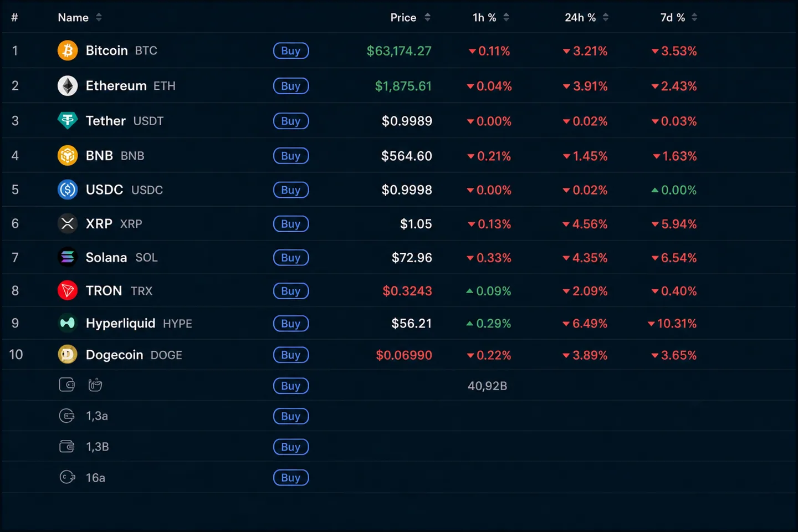Click Buy in the 16a row
This screenshot has width=798, height=532.
click(x=291, y=477)
